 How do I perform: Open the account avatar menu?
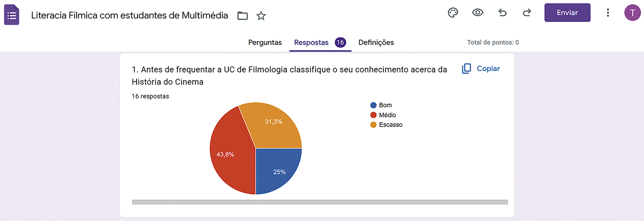pos(632,13)
